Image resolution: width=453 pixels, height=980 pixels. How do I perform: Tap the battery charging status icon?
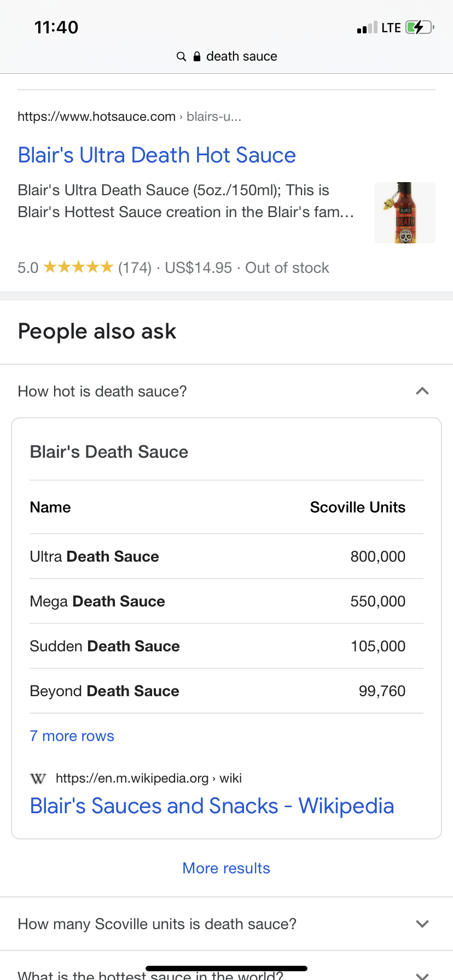click(419, 27)
